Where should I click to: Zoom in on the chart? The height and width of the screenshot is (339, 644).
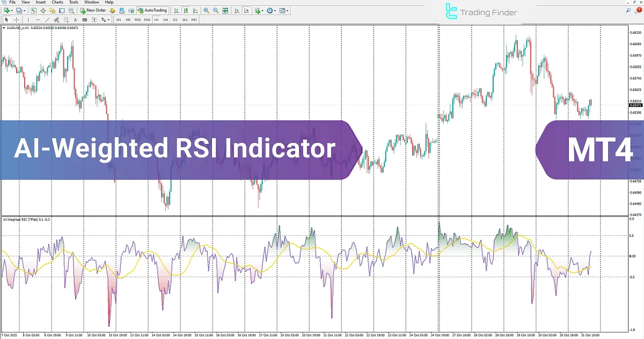[206, 10]
